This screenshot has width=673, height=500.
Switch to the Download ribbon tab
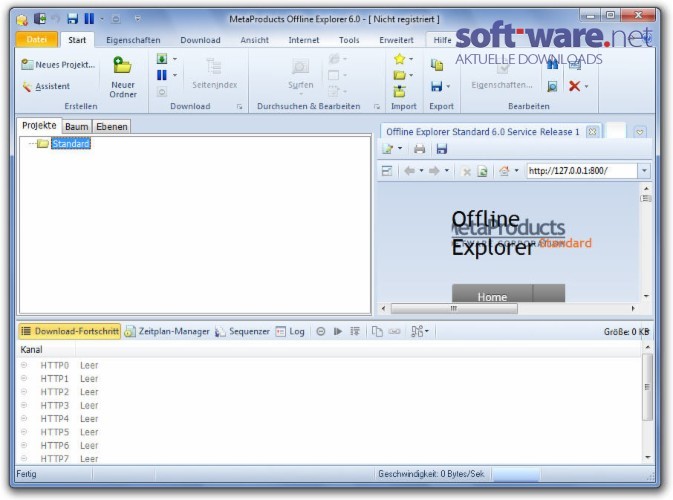[200, 40]
